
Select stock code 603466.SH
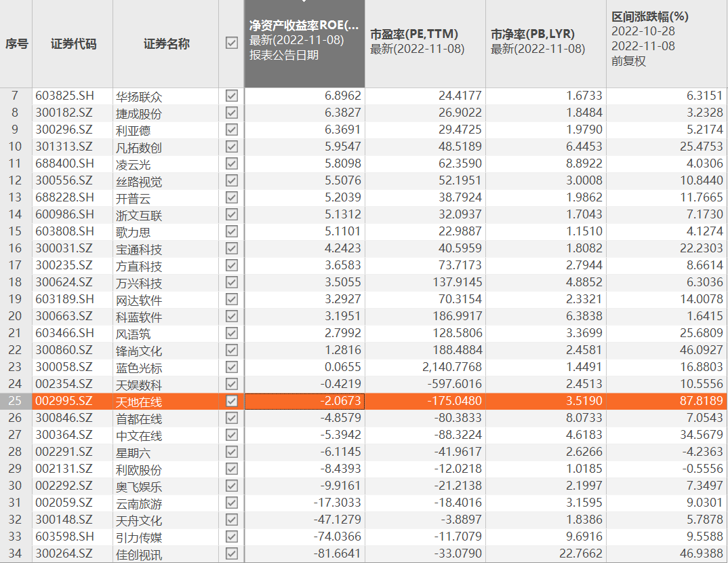[x=64, y=333]
